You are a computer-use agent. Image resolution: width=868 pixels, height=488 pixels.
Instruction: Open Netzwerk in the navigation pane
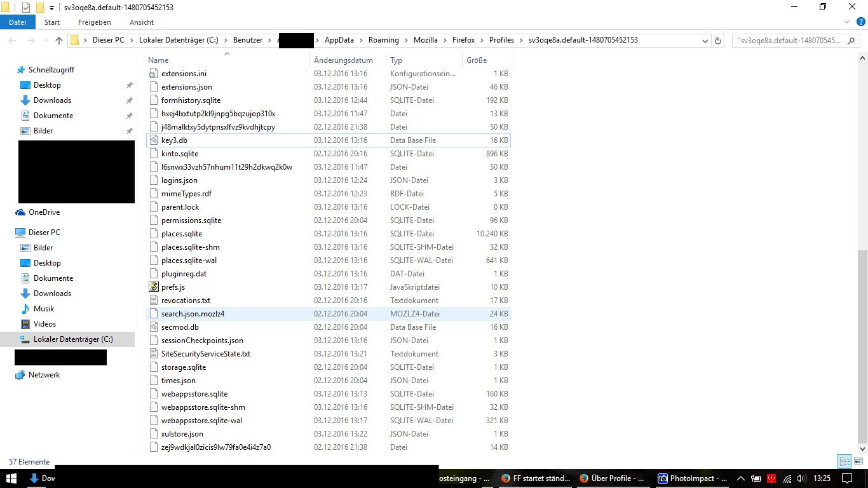(x=44, y=375)
